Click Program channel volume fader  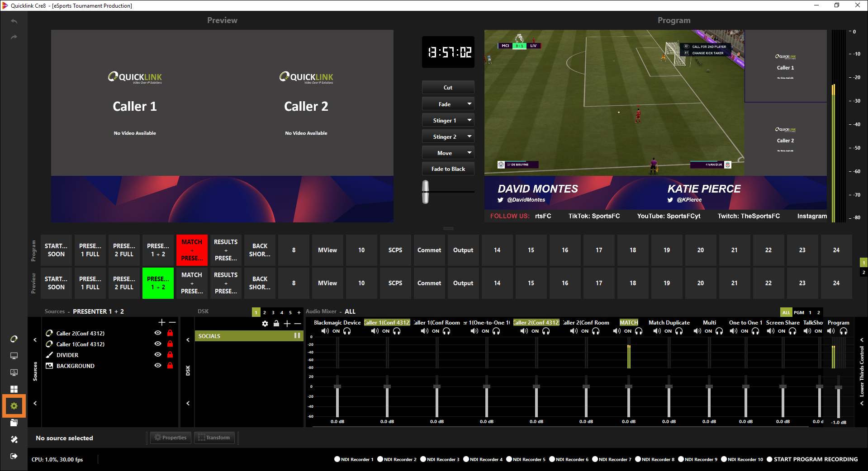(x=838, y=388)
